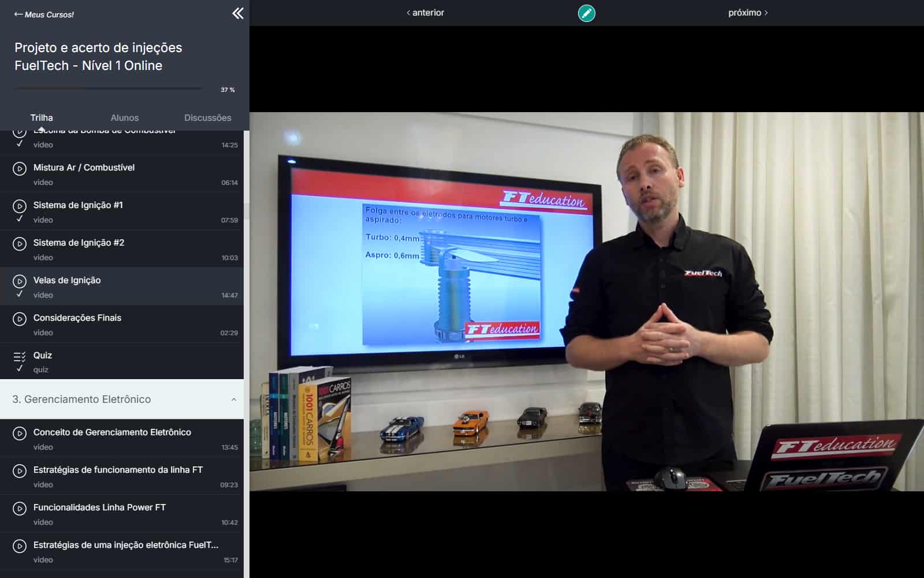The image size is (924, 578).
Task: Open Estratégias de uma injeção eletrônica lesson
Action: coord(126,545)
